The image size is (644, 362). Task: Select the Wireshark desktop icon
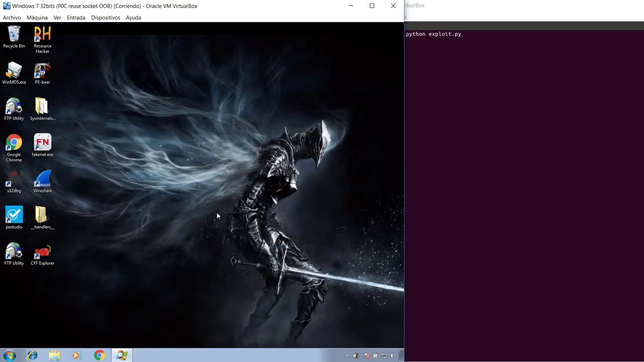click(42, 182)
